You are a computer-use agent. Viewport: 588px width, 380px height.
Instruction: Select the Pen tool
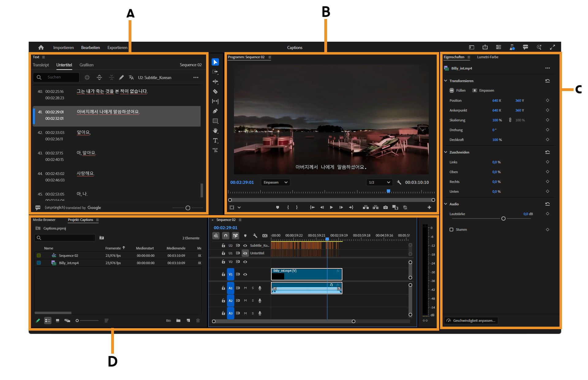tap(215, 111)
